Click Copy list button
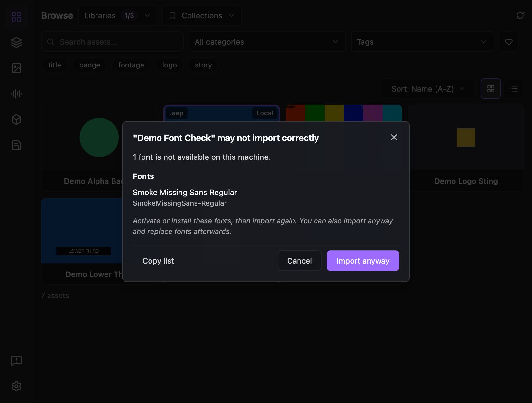Screen dimensions: 532x403 [x=158, y=261]
